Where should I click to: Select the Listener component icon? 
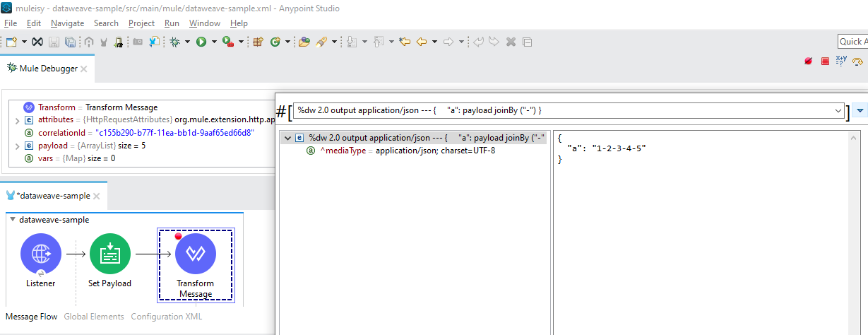click(x=41, y=254)
